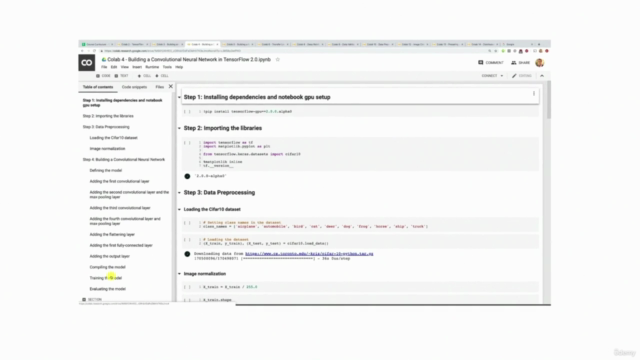Collapse the header with the caret icon
This screenshot has width=640, height=360.
point(542,76)
